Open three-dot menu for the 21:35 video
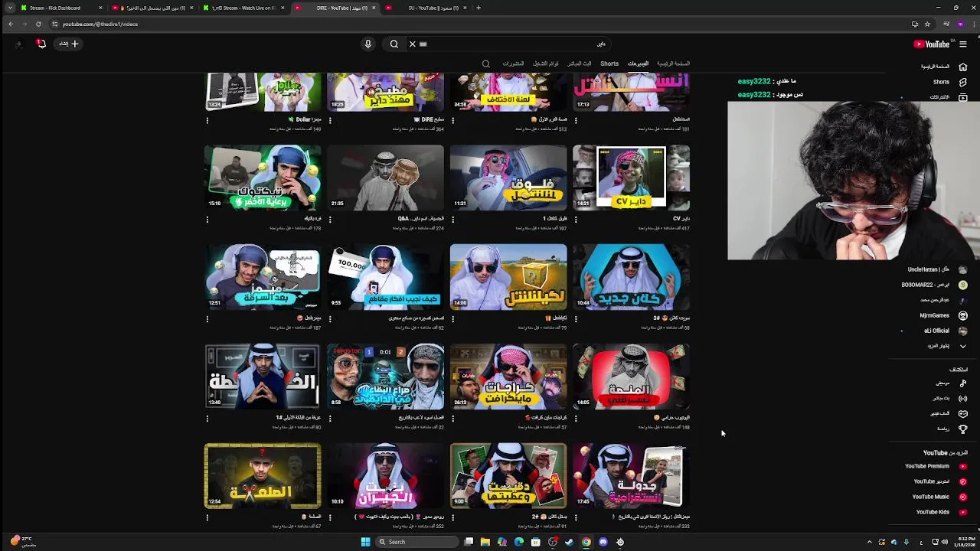This screenshot has width=980, height=551. (x=330, y=220)
